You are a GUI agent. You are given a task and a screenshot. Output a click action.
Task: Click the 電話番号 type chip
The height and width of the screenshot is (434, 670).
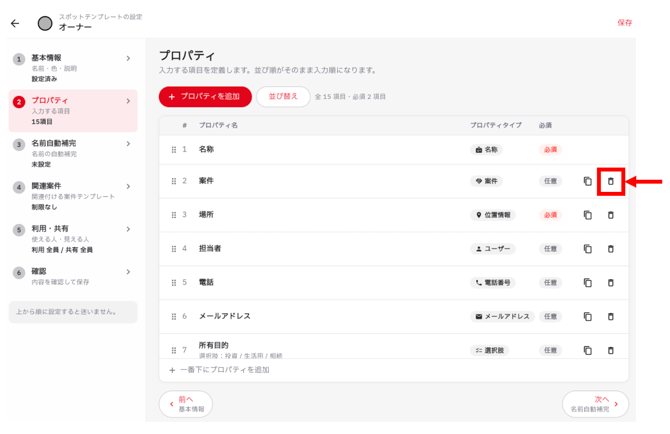pyautogui.click(x=493, y=282)
